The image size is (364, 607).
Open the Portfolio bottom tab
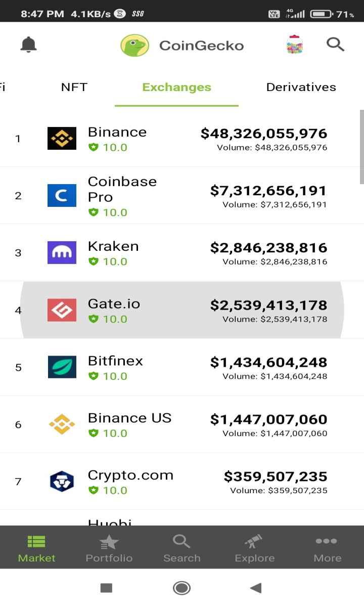109,549
